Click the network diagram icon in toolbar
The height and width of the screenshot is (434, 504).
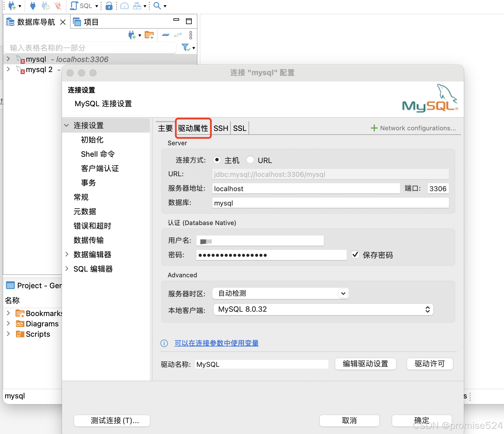[x=137, y=6]
